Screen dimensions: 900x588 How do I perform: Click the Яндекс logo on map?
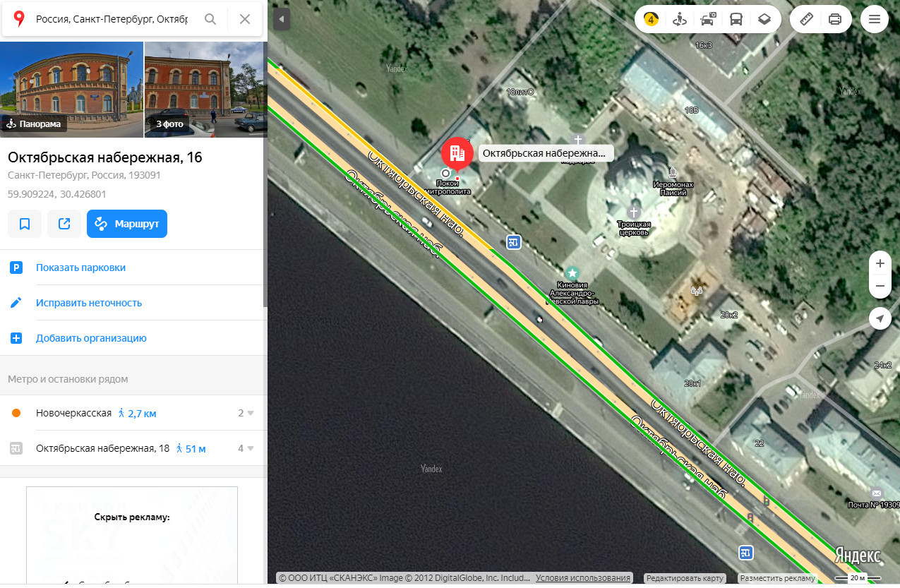click(858, 555)
